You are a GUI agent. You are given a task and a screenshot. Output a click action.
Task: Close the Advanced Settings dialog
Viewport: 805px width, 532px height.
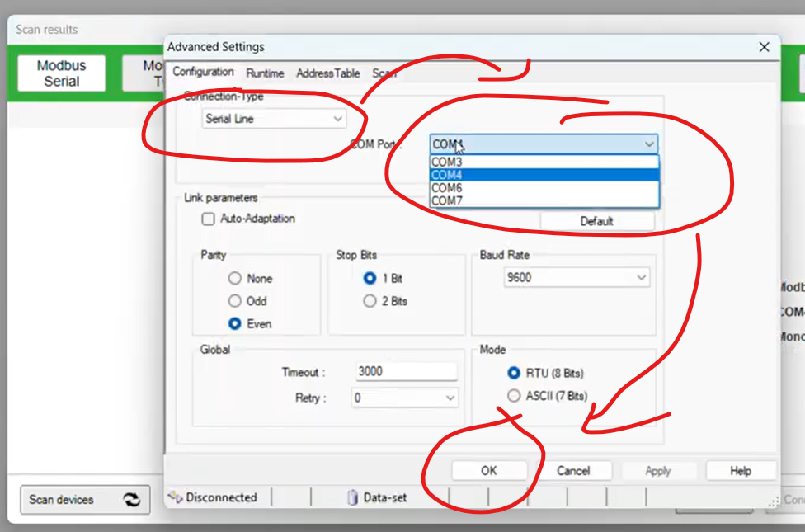pos(764,47)
